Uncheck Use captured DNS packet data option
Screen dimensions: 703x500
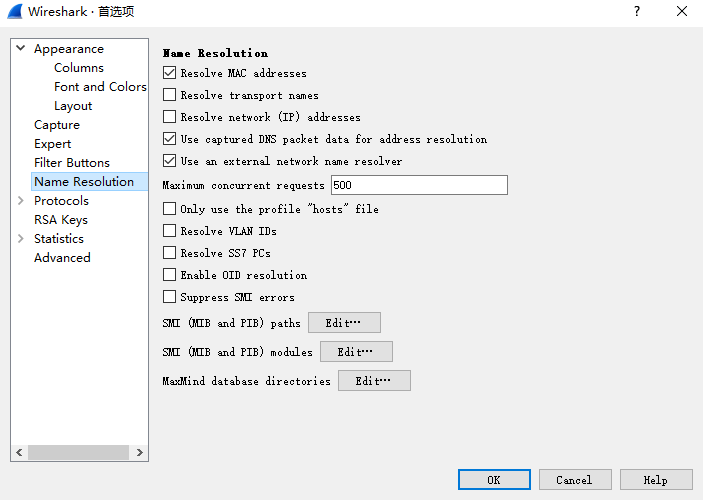(169, 139)
